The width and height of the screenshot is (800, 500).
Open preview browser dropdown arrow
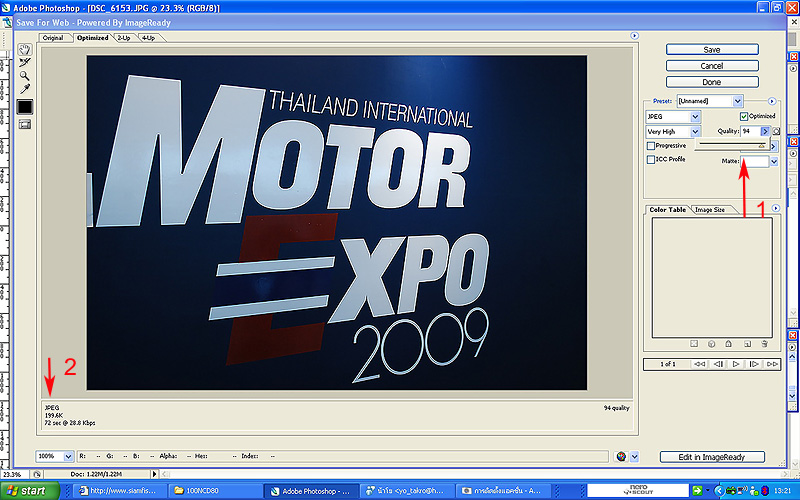634,457
